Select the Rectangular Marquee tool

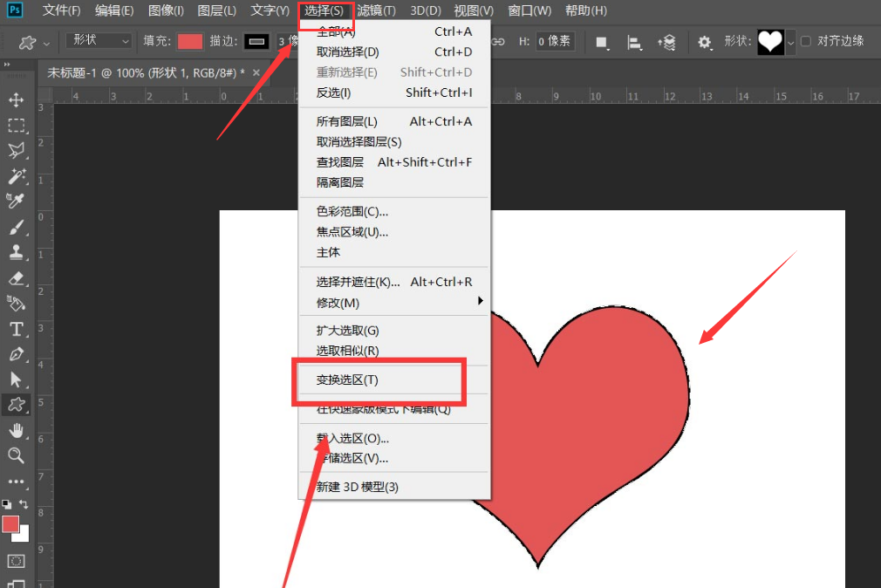16,125
